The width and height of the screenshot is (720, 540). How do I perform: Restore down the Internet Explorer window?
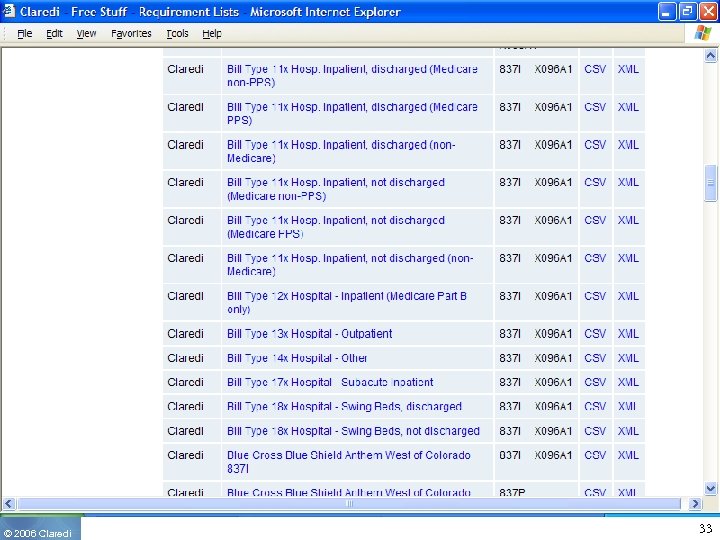(x=687, y=11)
